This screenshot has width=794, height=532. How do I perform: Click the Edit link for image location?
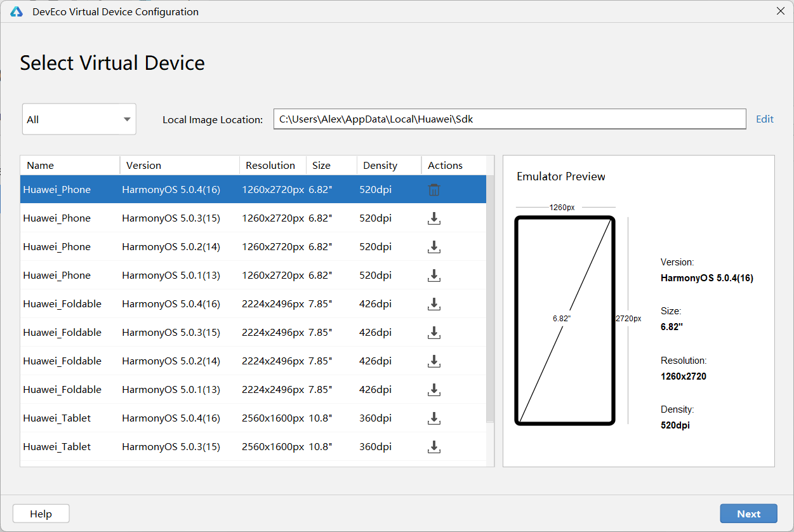[764, 119]
